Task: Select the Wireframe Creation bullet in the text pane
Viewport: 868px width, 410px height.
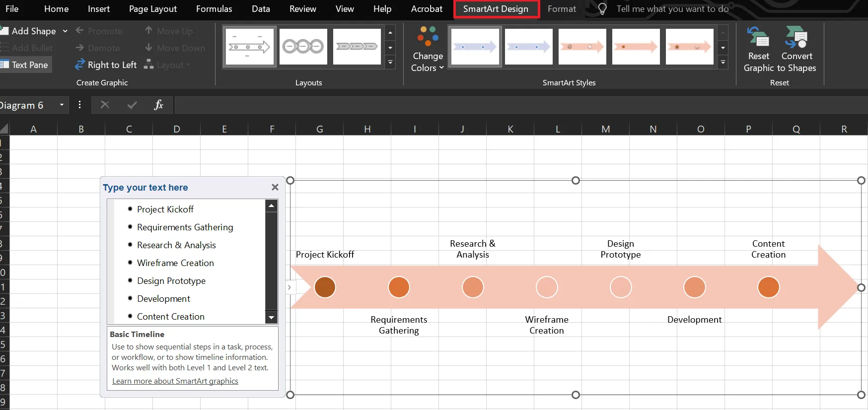Action: 175,263
